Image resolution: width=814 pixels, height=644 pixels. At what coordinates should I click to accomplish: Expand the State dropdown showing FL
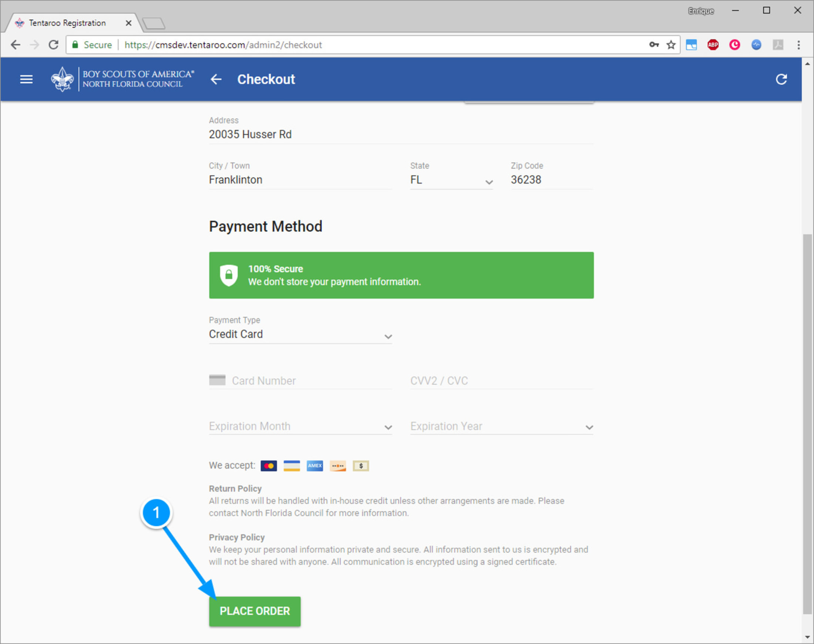click(x=451, y=181)
